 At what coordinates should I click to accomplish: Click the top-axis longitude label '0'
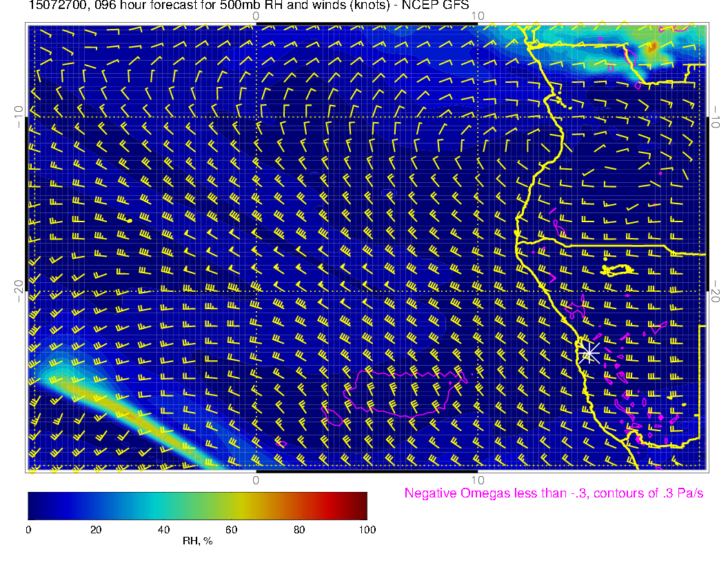click(x=256, y=16)
